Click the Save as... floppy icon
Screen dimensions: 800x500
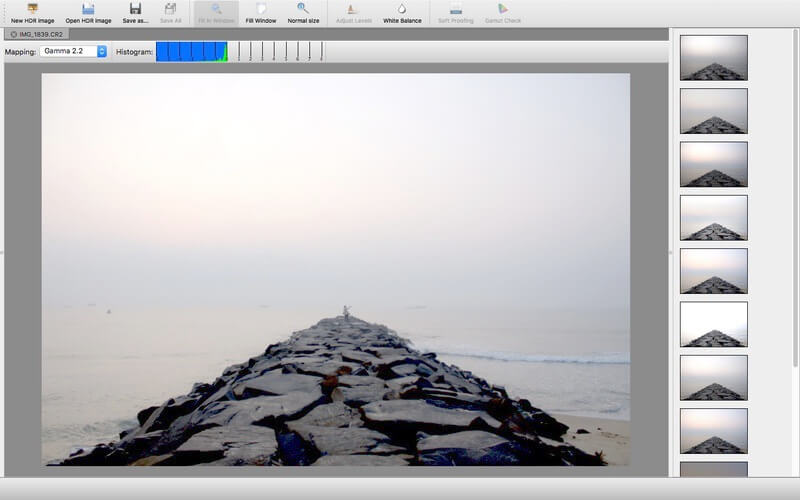tap(135, 9)
